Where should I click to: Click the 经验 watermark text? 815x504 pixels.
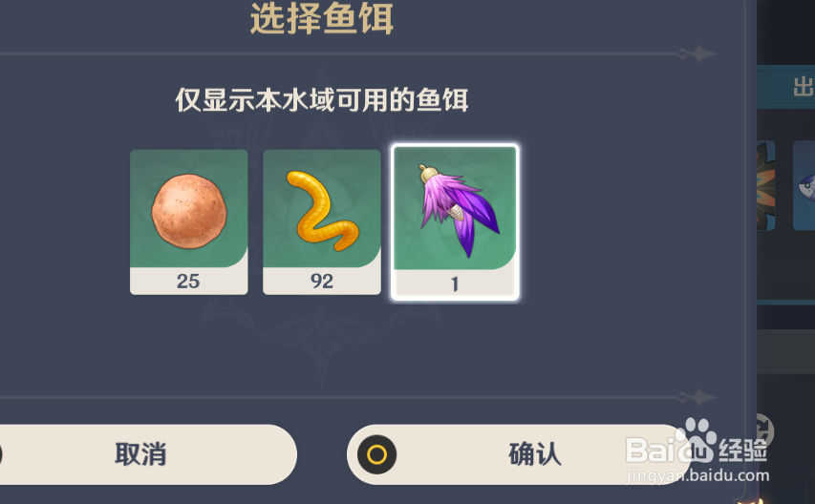pyautogui.click(x=743, y=451)
